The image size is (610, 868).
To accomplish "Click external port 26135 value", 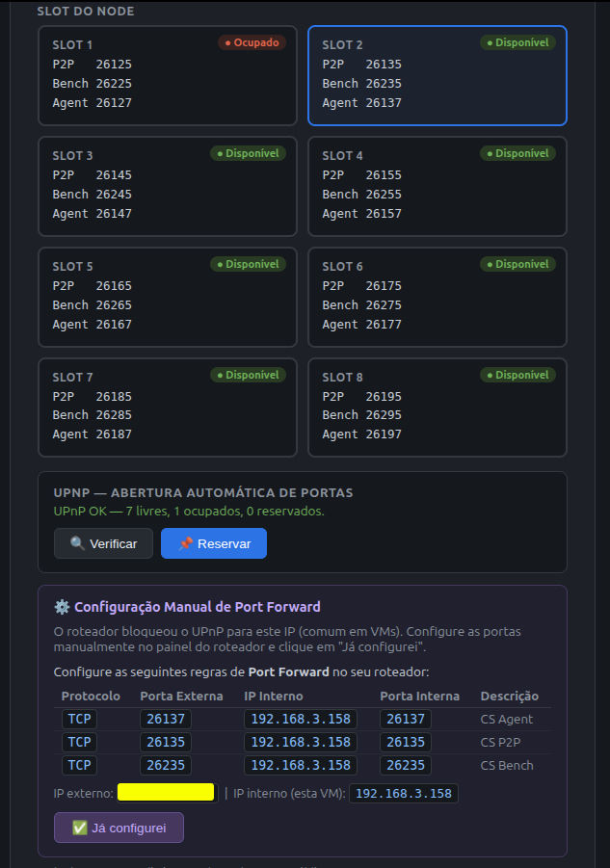I will (x=166, y=743).
